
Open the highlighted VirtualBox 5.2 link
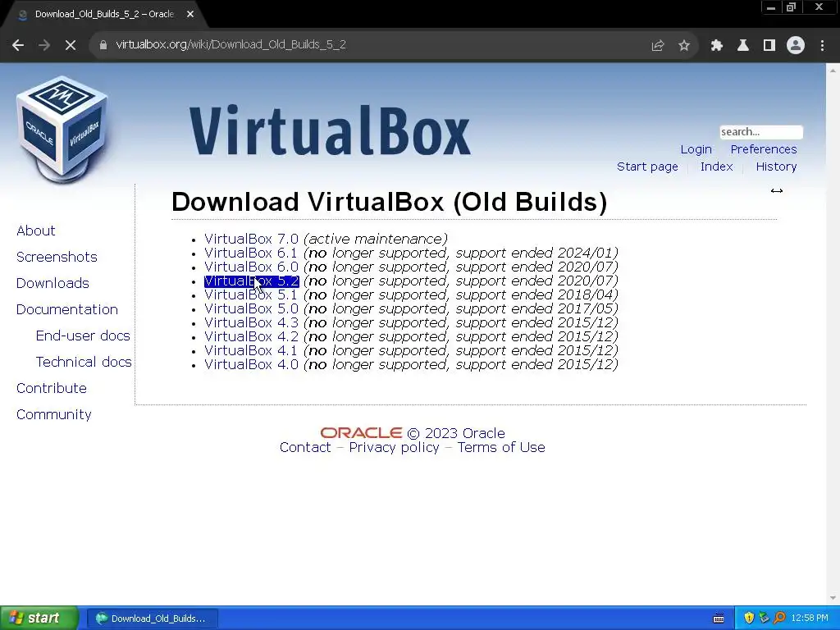click(x=251, y=281)
